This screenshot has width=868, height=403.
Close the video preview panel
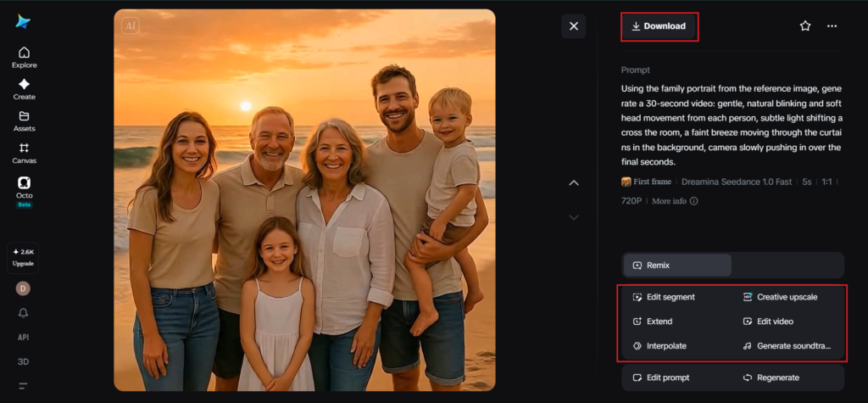574,26
